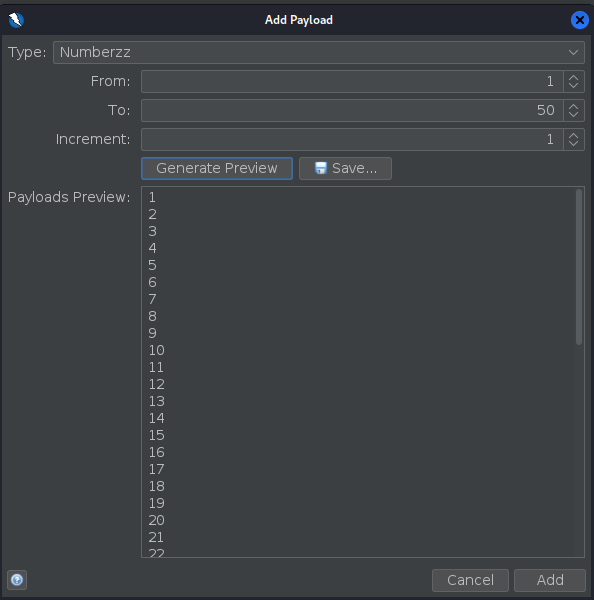Click inside the To field showing 50
Screen dimensions: 594x600
(352, 111)
